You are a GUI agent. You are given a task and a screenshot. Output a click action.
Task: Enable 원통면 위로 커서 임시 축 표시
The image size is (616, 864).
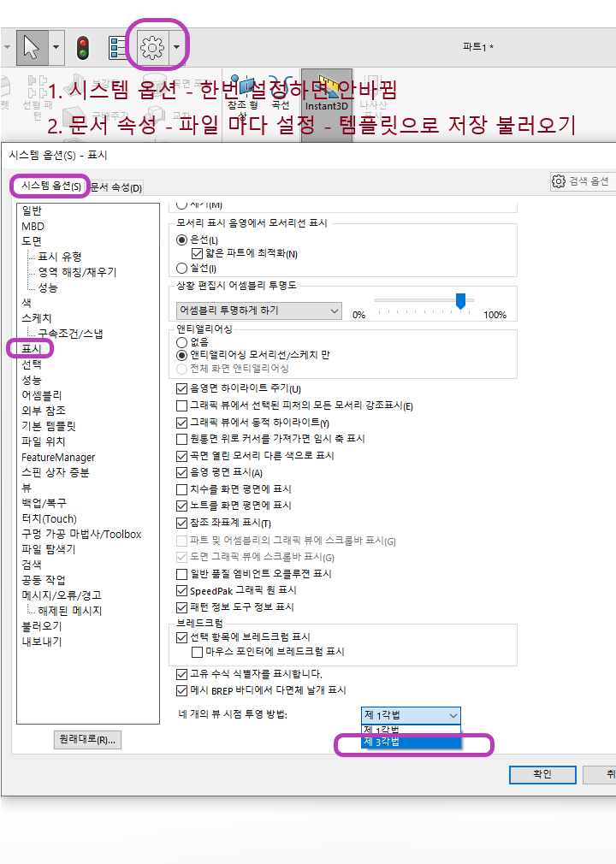(x=182, y=439)
